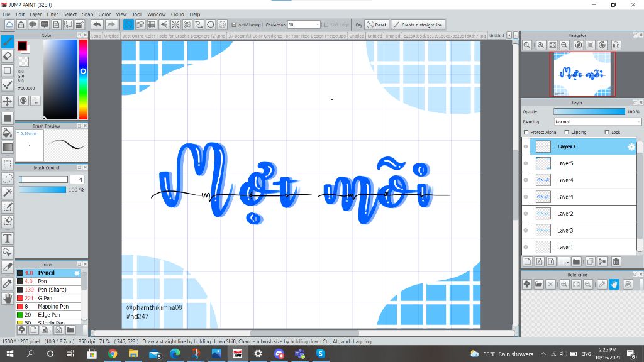The width and height of the screenshot is (644, 362).
Task: Select the G Pen brush
Action: point(48,298)
